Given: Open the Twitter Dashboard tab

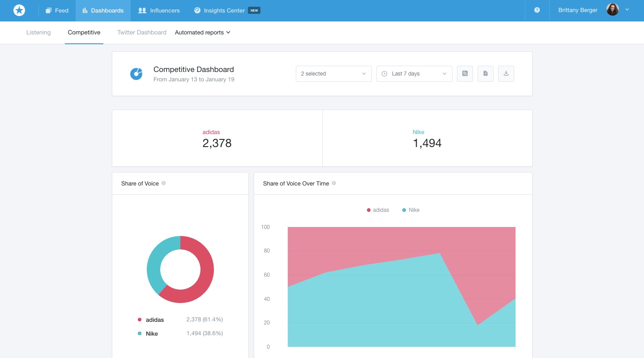Looking at the screenshot, I should tap(142, 32).
